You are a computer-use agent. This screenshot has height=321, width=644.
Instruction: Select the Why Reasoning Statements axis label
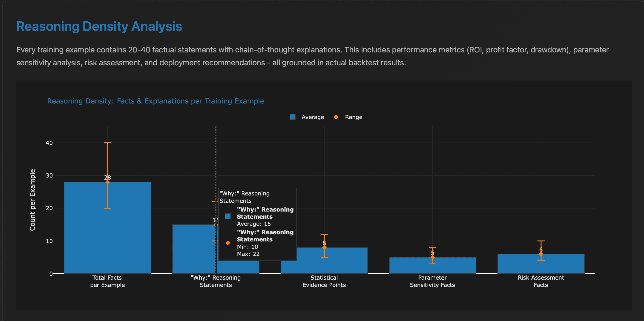(216, 281)
